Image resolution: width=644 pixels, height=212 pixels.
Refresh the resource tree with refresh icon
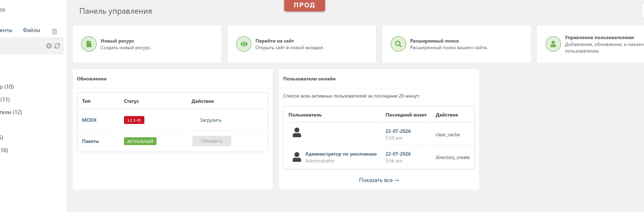pos(57,46)
